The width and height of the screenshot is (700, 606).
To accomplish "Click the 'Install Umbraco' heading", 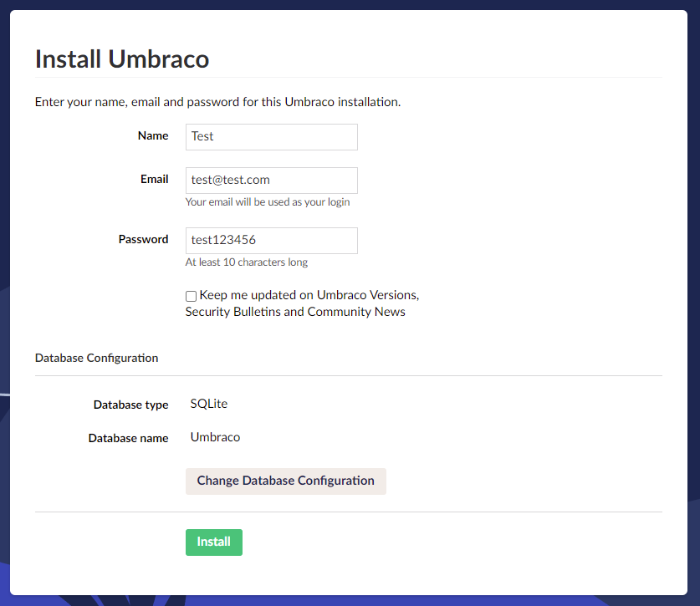I will [122, 59].
